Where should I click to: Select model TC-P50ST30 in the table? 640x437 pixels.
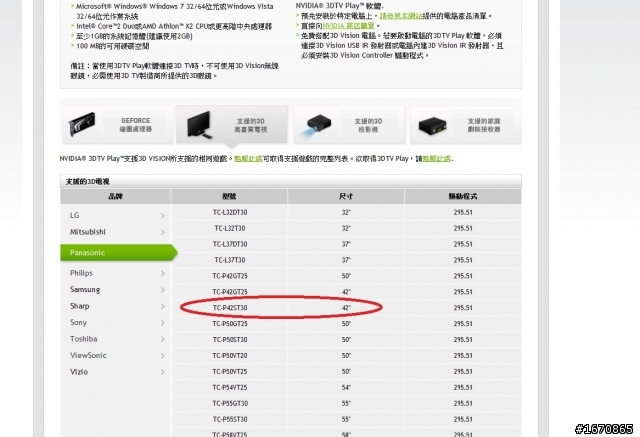coord(230,339)
